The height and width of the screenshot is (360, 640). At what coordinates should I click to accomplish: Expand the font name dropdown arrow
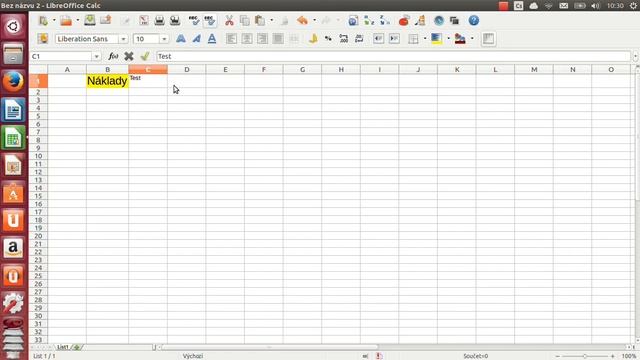(123, 39)
